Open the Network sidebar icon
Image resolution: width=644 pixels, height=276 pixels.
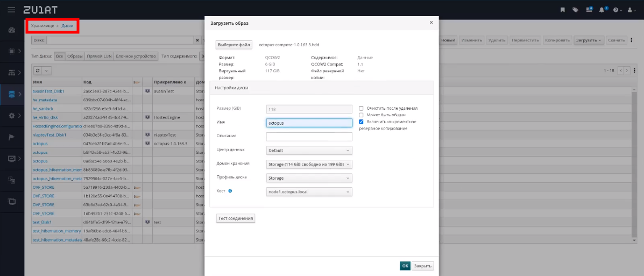pos(11,73)
